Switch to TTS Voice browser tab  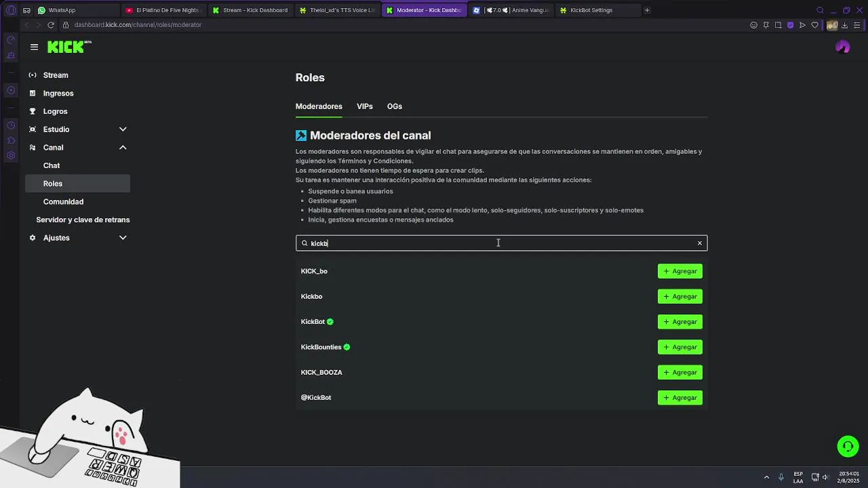click(338, 10)
